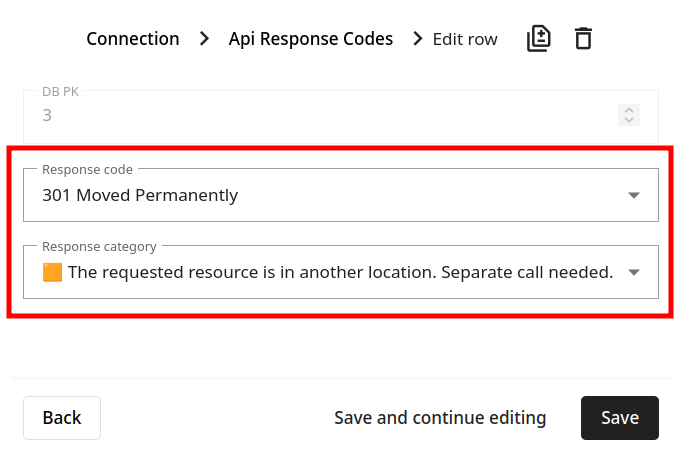Decrement the DB PK value with the down arrow
The height and width of the screenshot is (468, 680).
629,120
